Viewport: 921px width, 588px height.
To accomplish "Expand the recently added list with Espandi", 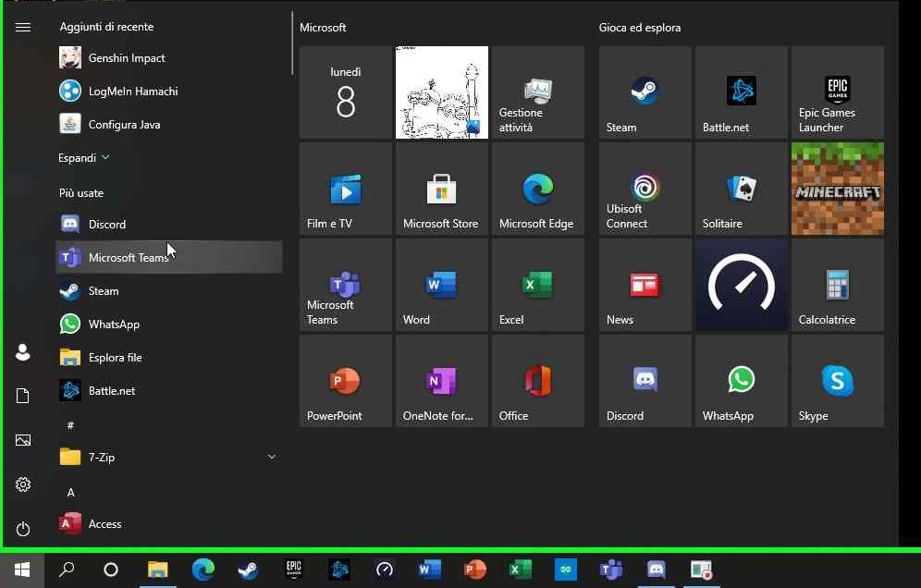I will point(83,157).
